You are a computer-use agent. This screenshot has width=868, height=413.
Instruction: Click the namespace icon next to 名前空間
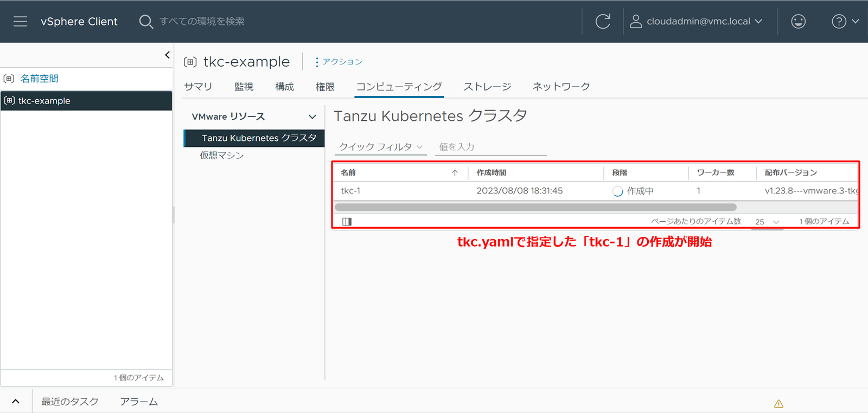coord(9,79)
